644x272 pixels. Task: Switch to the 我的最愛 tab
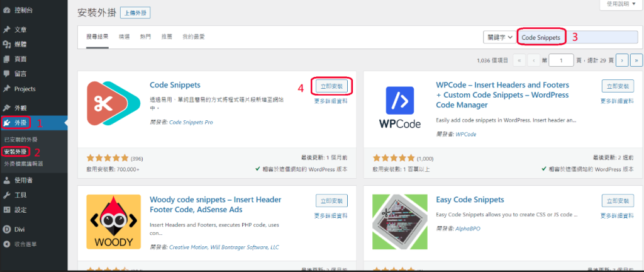point(194,37)
